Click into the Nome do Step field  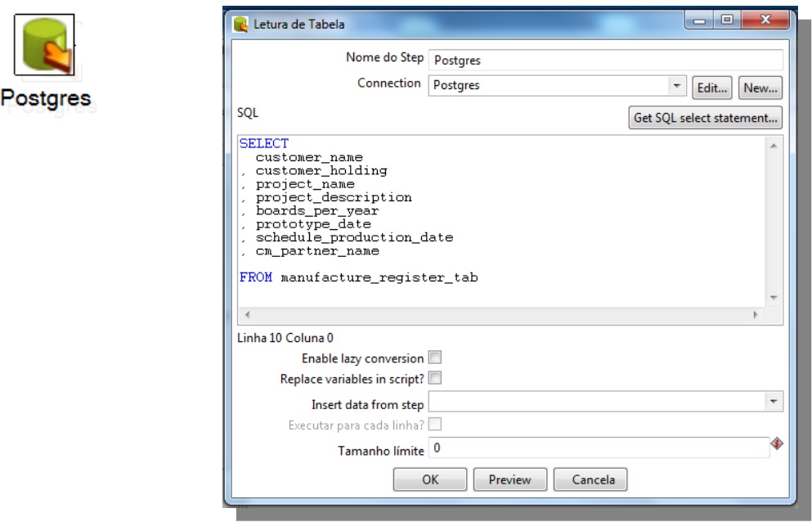(x=605, y=61)
